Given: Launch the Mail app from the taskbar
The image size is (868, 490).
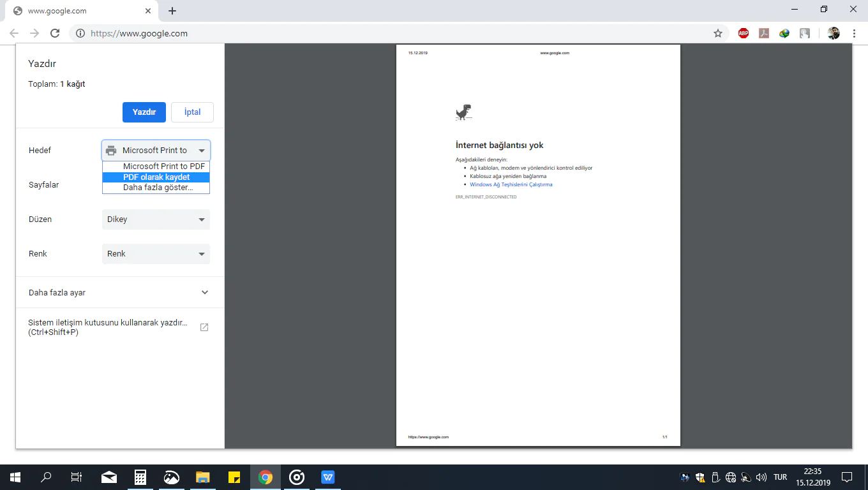Looking at the screenshot, I should (109, 477).
